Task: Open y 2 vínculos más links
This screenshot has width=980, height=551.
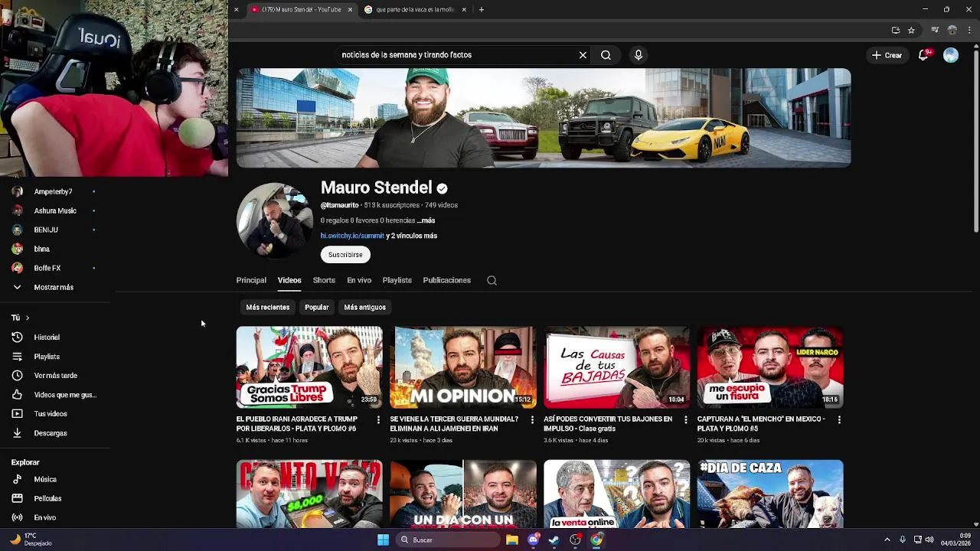Action: (412, 236)
